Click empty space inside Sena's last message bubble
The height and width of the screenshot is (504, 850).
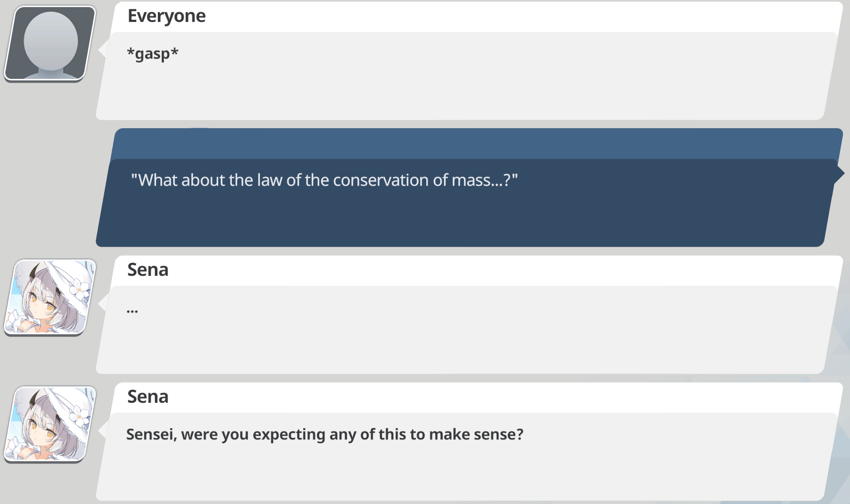click(464, 472)
